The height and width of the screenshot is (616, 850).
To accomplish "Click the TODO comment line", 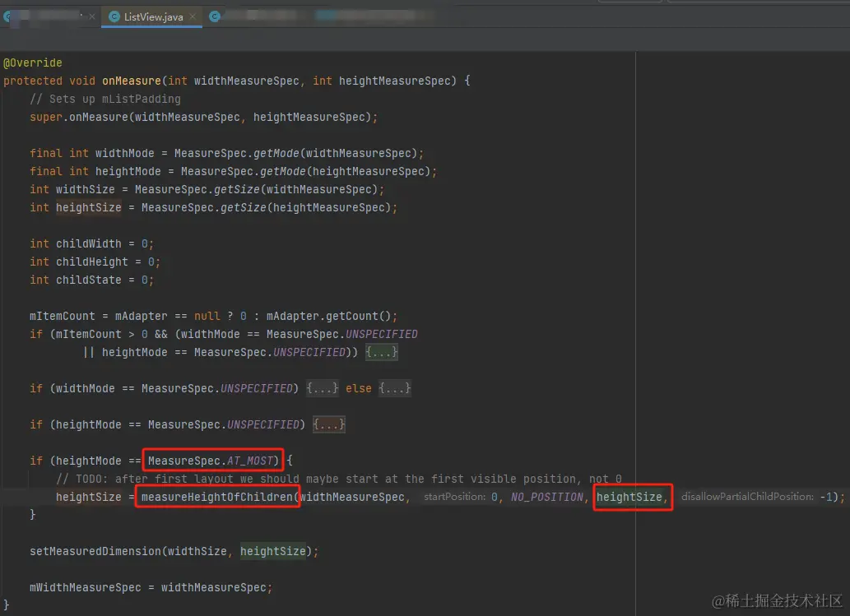I will pos(339,479).
